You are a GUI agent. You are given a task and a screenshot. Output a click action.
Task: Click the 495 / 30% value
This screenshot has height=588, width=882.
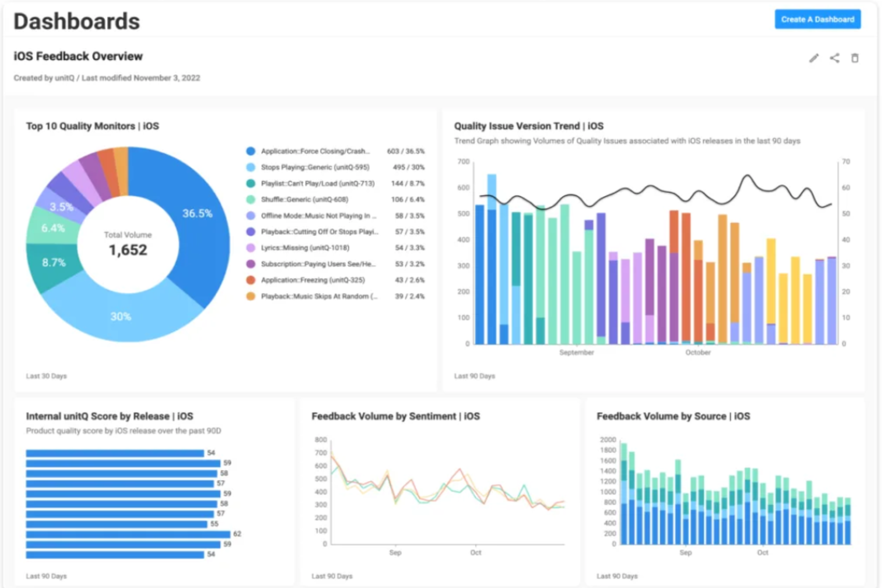[x=408, y=167]
